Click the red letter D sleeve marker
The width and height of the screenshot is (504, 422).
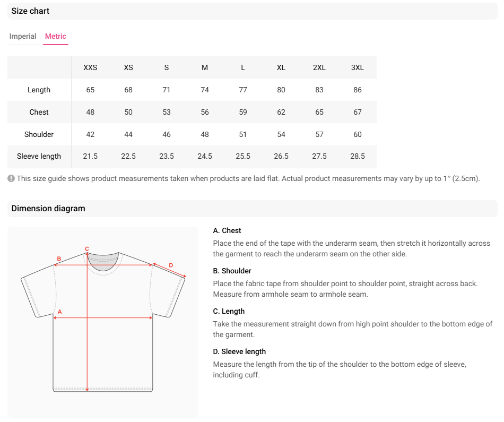coord(171,265)
